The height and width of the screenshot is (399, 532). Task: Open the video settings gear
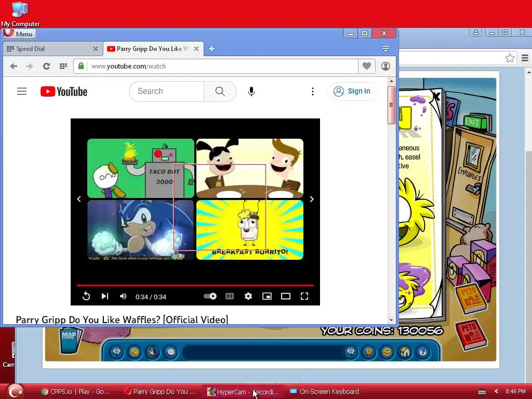248,296
